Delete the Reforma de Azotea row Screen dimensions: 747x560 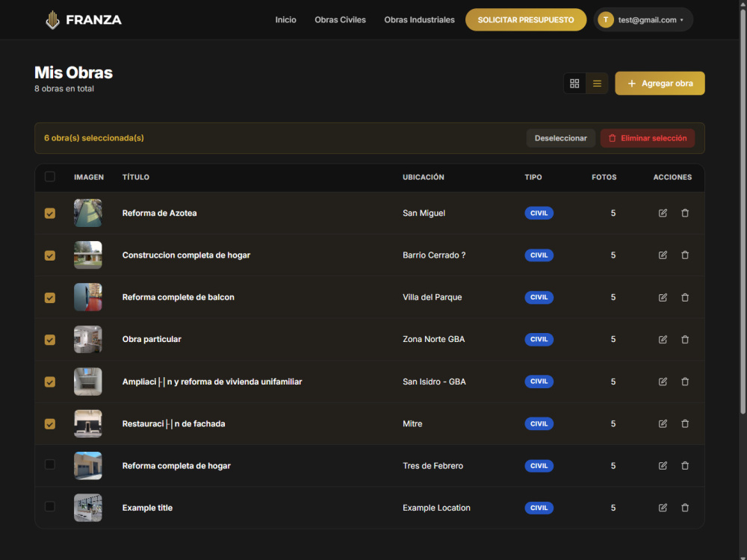[x=684, y=213]
